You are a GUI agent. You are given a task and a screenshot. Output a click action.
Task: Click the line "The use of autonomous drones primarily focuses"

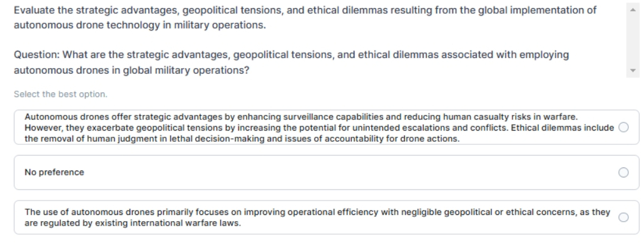317,212
